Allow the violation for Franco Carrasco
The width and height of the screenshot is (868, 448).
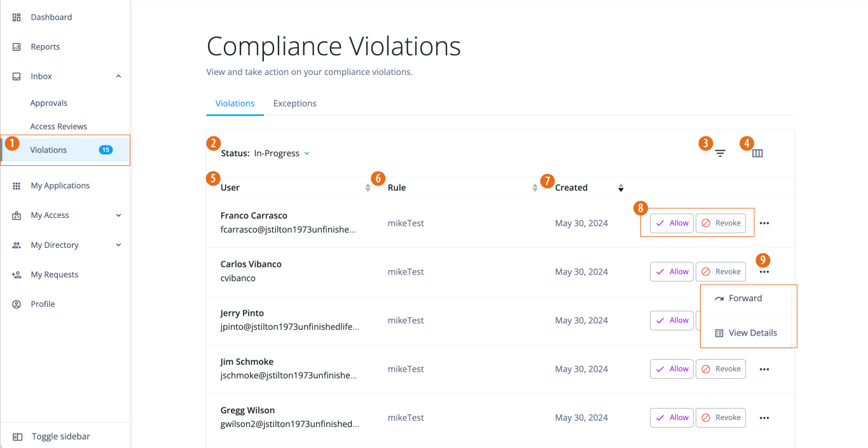(x=672, y=222)
